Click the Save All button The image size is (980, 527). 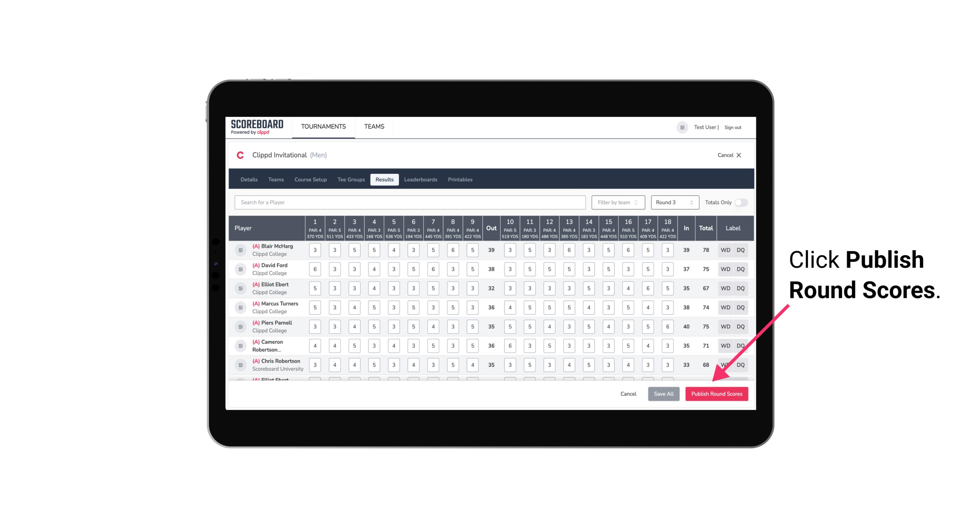(x=664, y=394)
